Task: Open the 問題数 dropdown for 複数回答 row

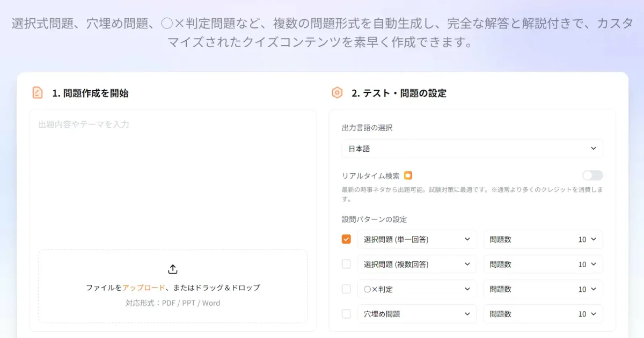Action: (x=543, y=264)
